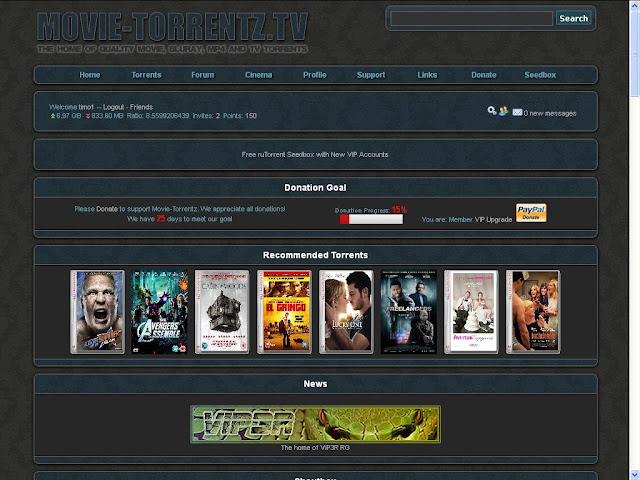Open the Profile menu item
640x480 pixels.
click(315, 75)
